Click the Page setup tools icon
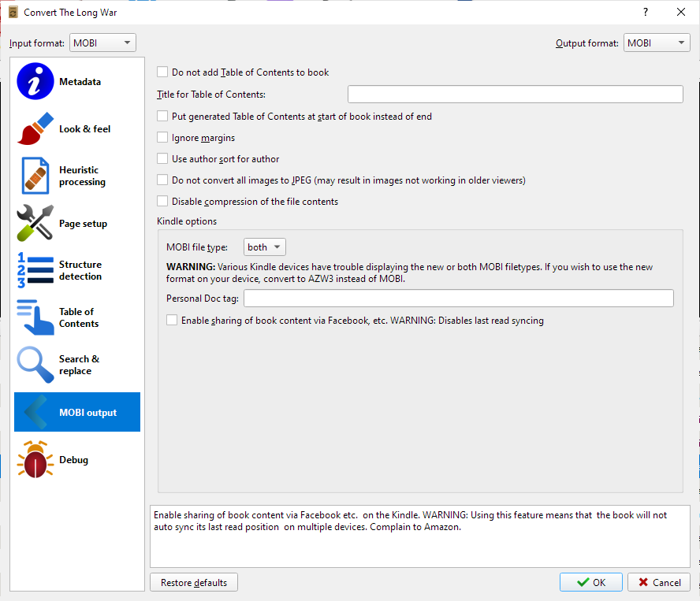The image size is (700, 601). point(35,223)
